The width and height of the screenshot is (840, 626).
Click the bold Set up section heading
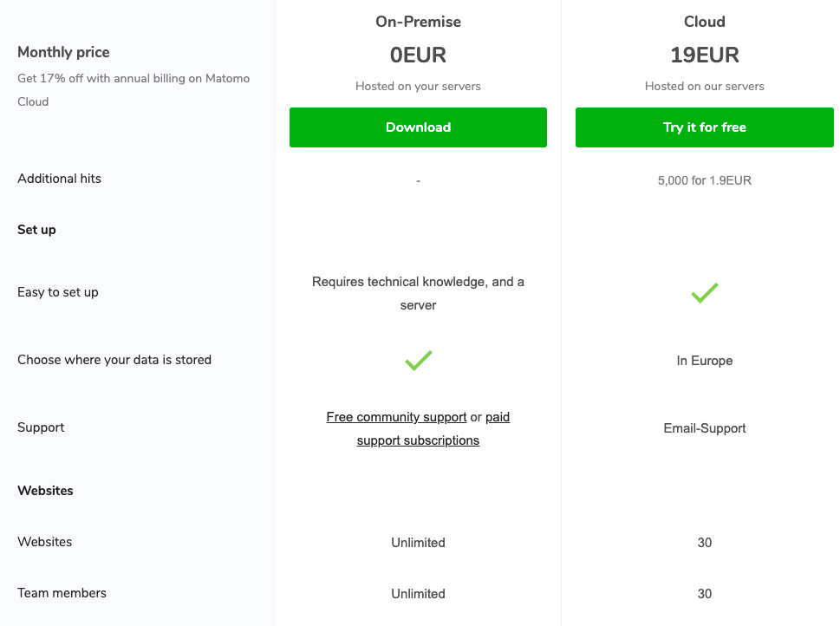point(36,230)
